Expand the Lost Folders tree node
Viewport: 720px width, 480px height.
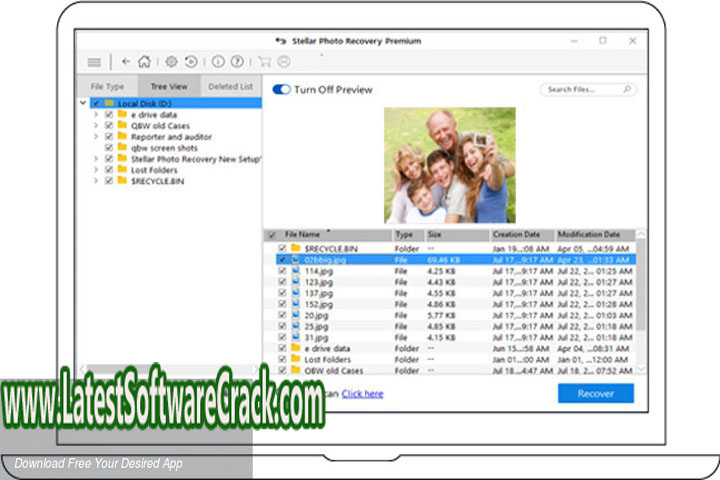pos(96,169)
